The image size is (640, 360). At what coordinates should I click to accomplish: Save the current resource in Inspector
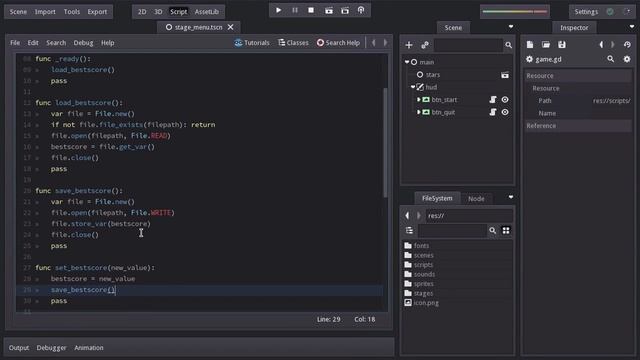click(562, 44)
